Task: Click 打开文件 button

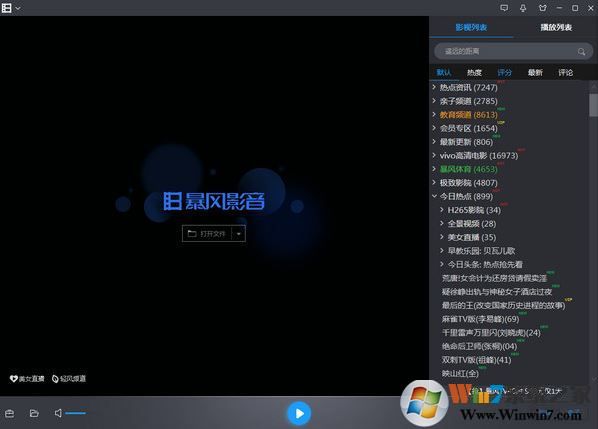Action: 207,233
